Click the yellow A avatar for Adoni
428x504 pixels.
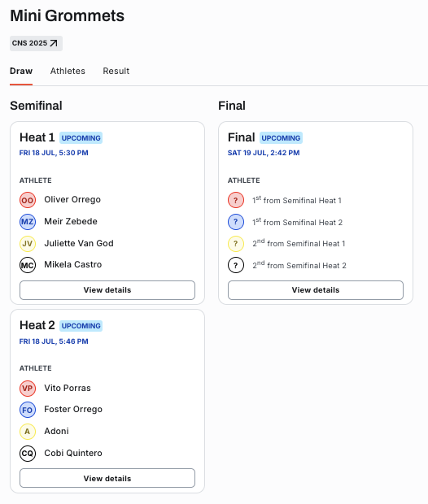pos(28,432)
